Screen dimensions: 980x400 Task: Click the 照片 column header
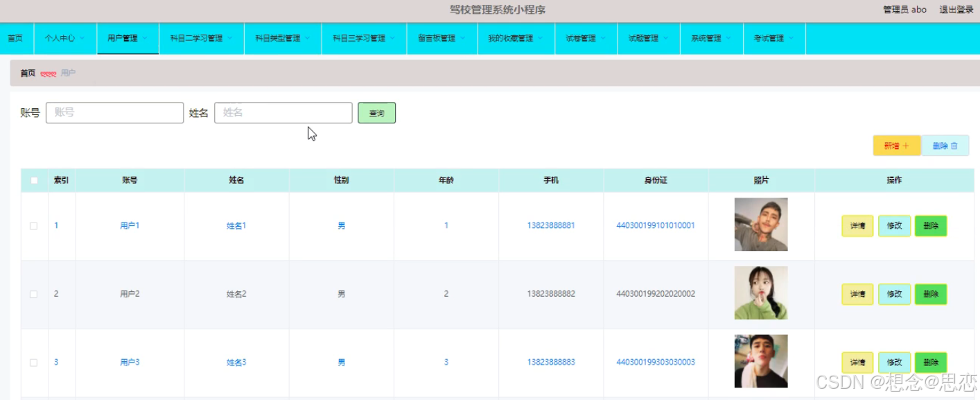(761, 180)
